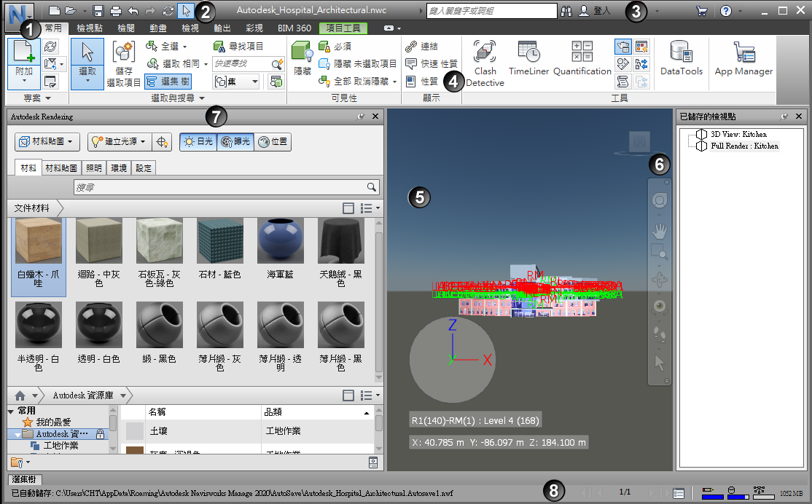The width and height of the screenshot is (812, 504).
Task: Click the 隱藏 (Hide) green cube icon
Action: click(x=302, y=58)
